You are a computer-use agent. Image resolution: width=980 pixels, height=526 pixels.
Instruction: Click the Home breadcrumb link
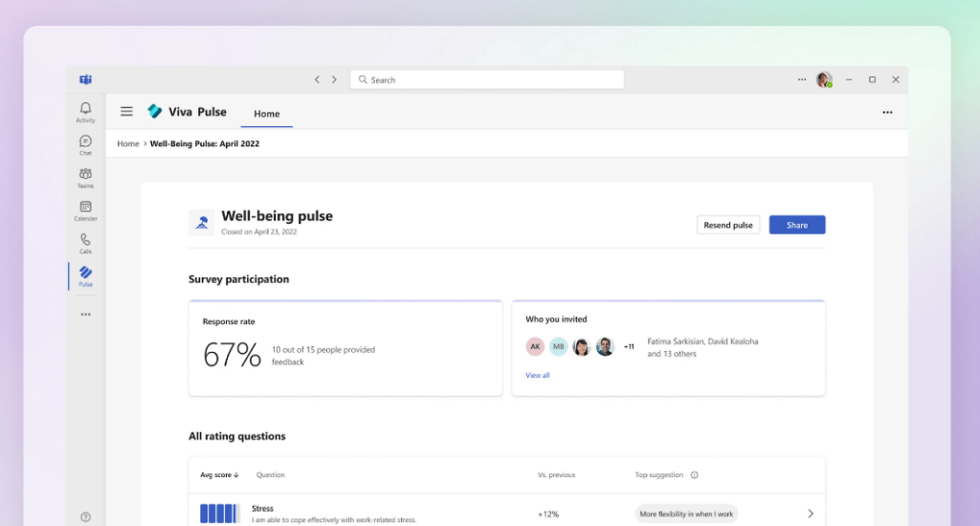click(x=128, y=143)
